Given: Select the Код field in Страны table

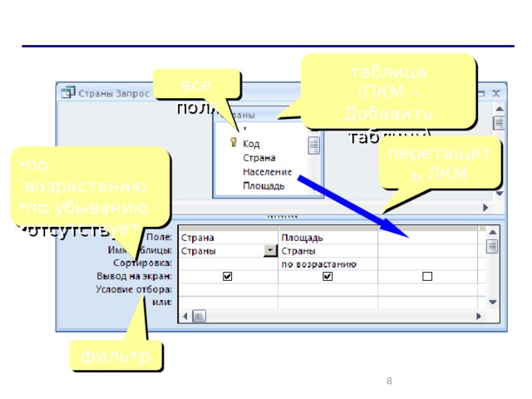Looking at the screenshot, I should 251,144.
